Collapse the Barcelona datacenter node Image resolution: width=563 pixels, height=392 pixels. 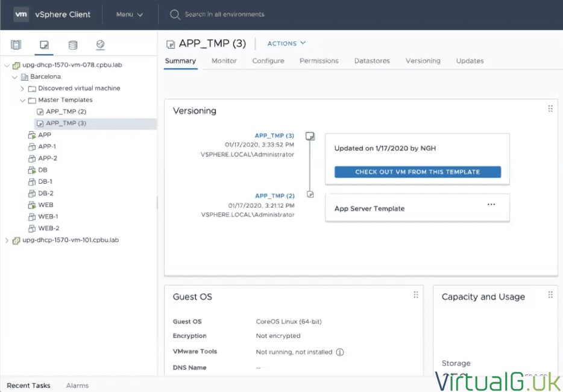click(x=14, y=76)
